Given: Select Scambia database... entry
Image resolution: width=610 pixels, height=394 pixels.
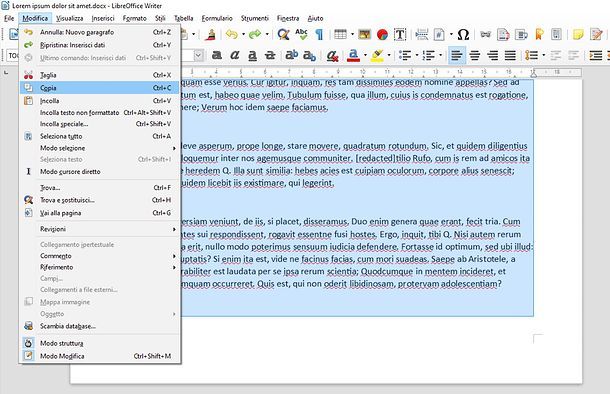Looking at the screenshot, I should point(100,326).
